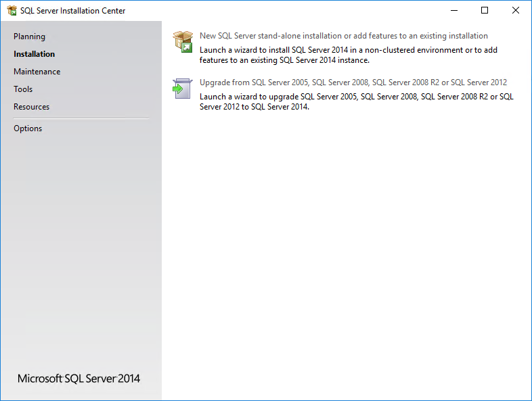Open the Options section
The height and width of the screenshot is (401, 532).
pyautogui.click(x=28, y=128)
